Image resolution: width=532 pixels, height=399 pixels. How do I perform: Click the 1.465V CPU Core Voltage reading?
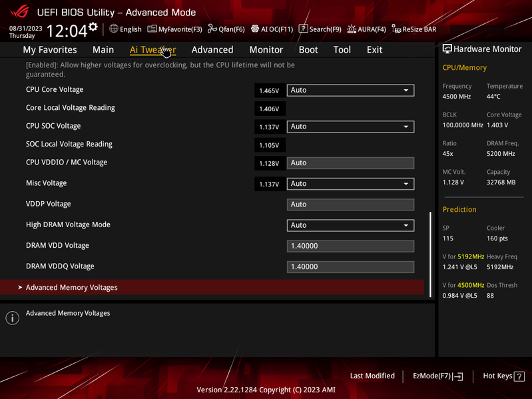[x=270, y=91]
